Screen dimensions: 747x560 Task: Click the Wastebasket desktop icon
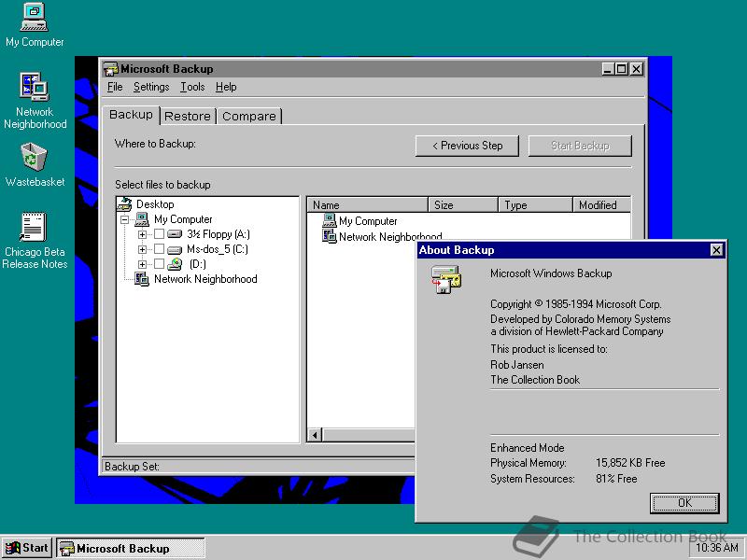pos(34,157)
